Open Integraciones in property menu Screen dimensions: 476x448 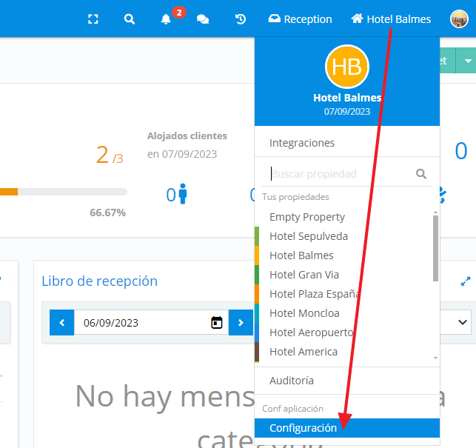click(x=302, y=143)
